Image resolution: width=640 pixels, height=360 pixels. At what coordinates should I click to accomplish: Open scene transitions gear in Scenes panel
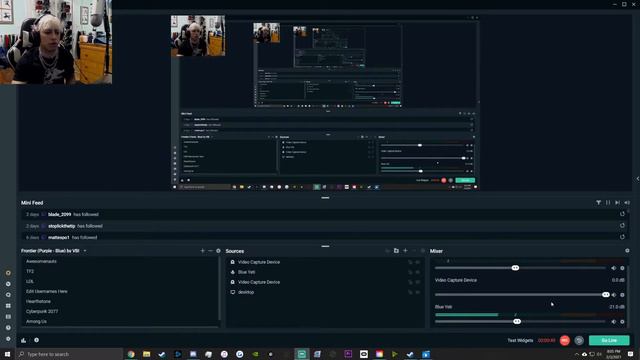(218, 251)
